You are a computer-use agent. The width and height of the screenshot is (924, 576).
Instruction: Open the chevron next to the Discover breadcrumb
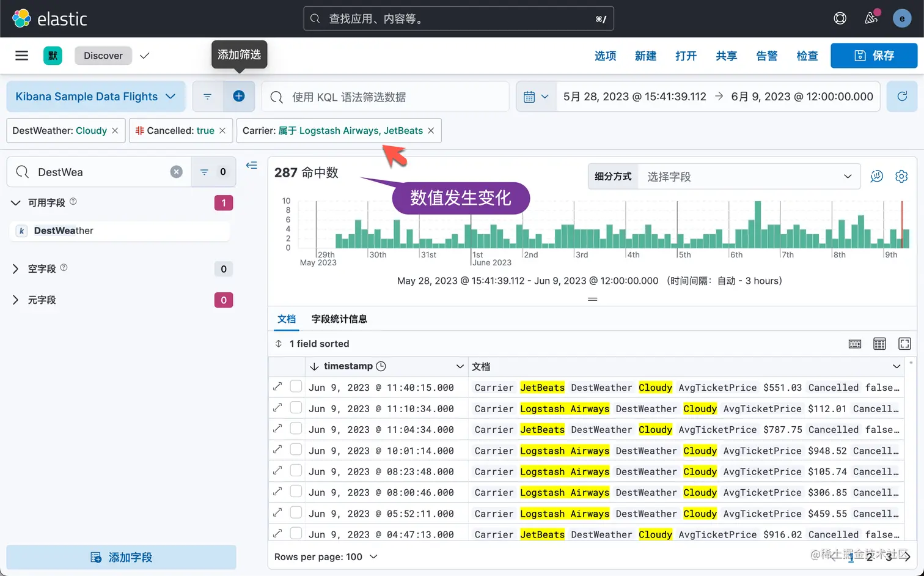coord(145,56)
